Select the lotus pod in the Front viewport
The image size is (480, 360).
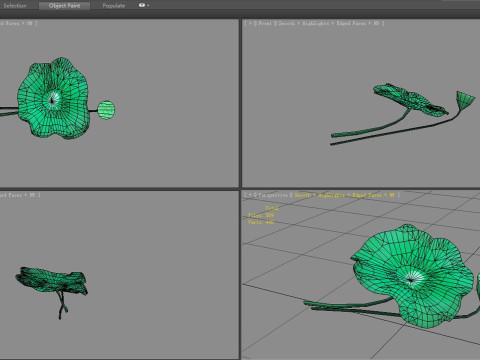point(465,100)
